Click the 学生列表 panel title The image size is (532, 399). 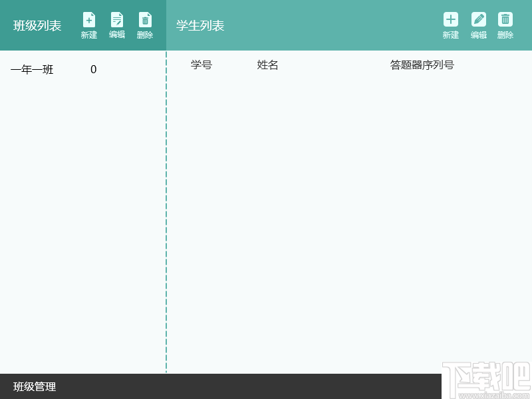[x=199, y=25]
